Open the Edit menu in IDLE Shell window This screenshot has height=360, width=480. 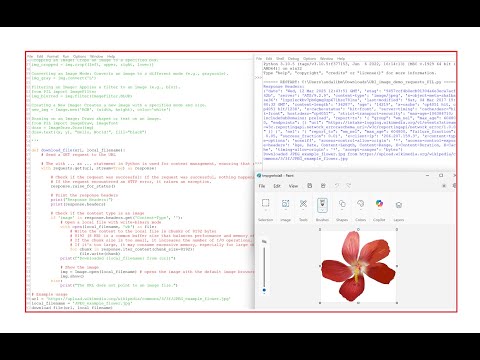coord(269,59)
